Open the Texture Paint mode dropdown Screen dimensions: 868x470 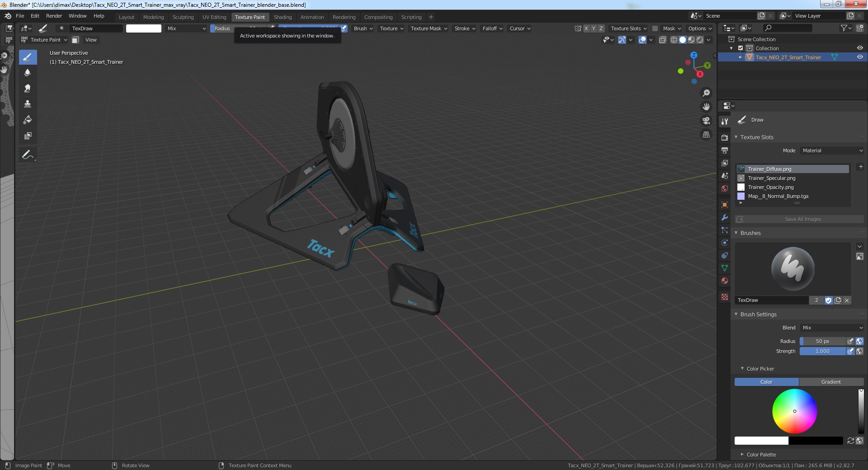click(x=44, y=40)
